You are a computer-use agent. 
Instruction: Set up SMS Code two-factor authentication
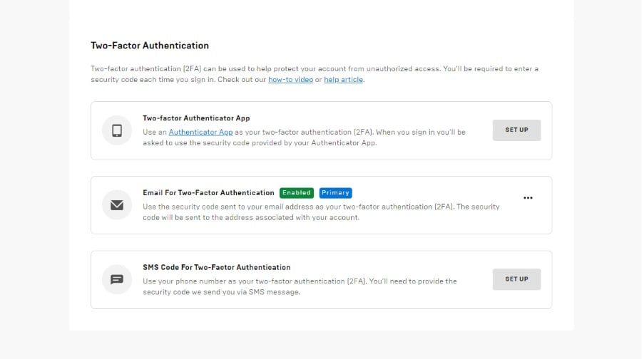(516, 279)
